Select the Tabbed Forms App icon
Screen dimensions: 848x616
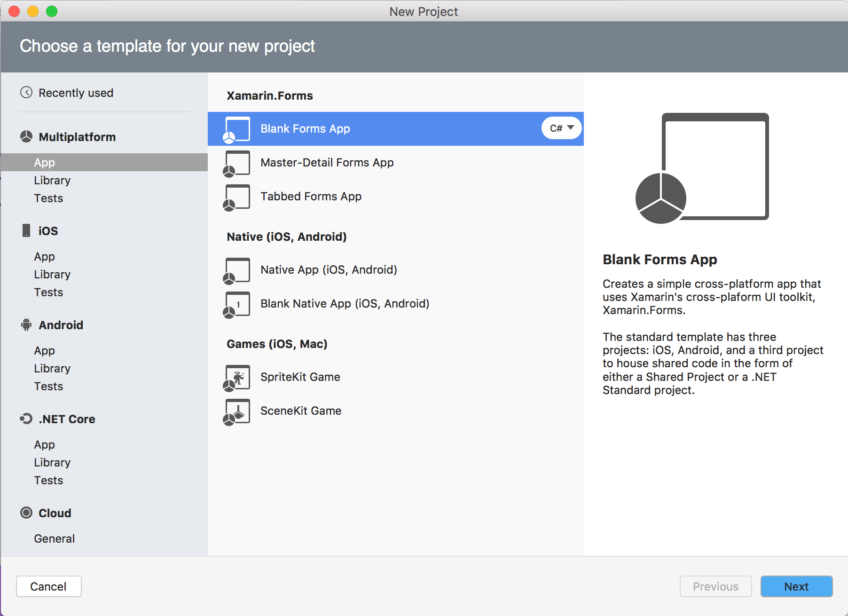236,197
